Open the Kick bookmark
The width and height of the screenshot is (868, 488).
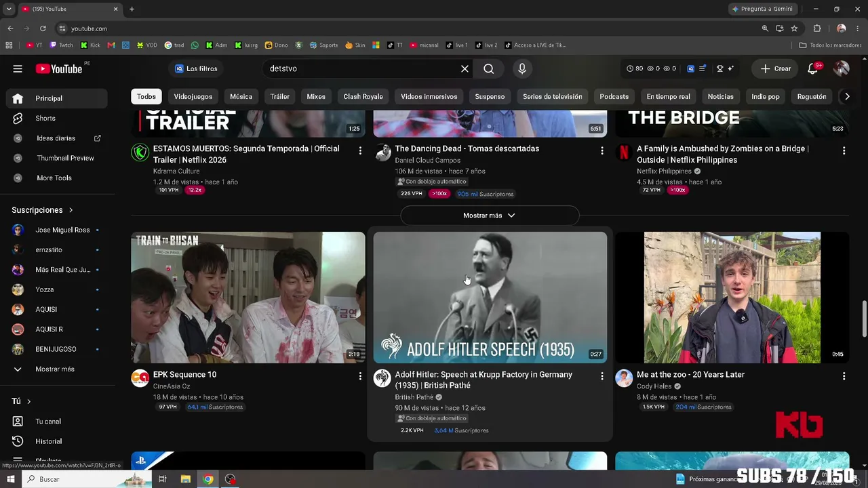(x=90, y=45)
